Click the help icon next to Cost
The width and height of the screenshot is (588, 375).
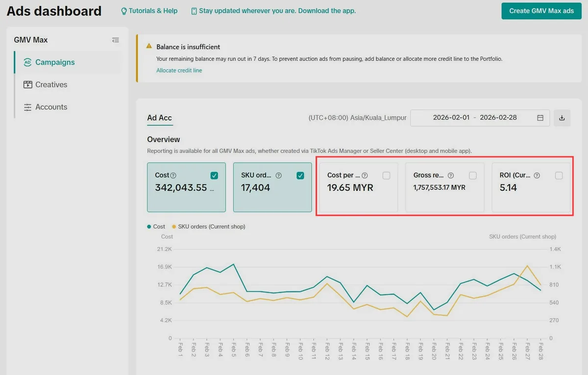pos(173,175)
